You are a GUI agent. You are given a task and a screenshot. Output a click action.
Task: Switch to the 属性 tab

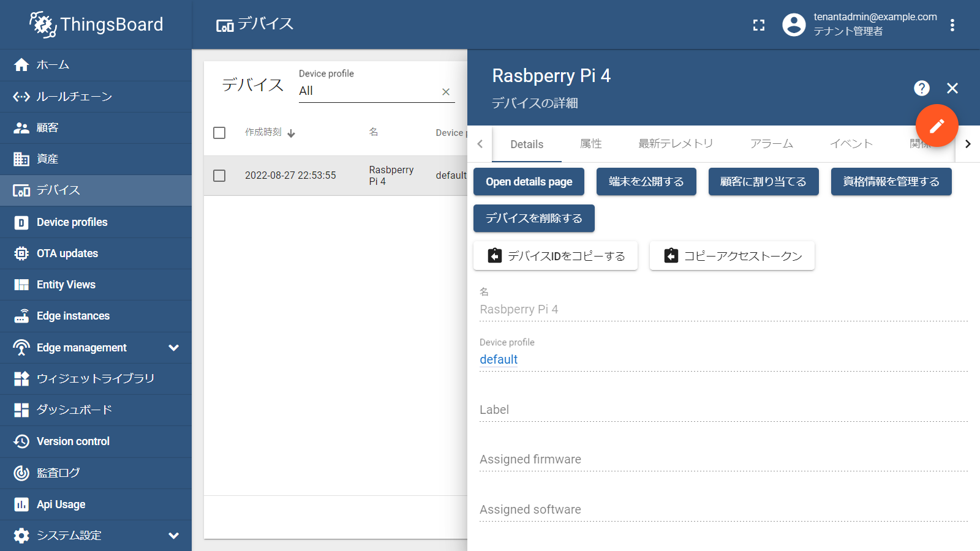click(x=590, y=144)
